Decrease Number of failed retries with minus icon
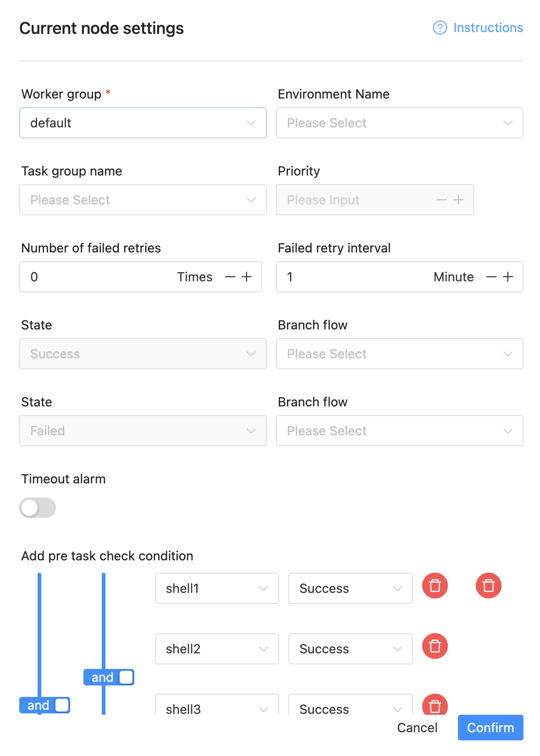The height and width of the screenshot is (756, 540). [230, 277]
